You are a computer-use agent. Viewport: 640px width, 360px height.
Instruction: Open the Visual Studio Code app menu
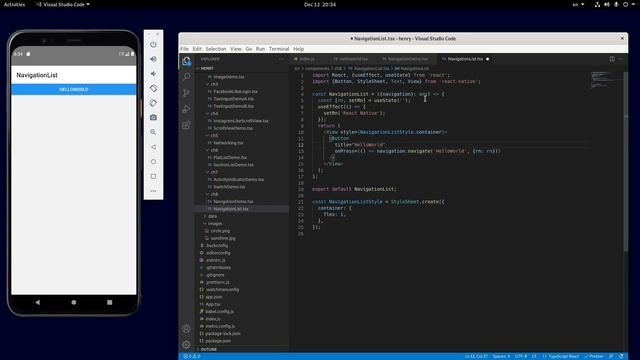click(63, 4)
